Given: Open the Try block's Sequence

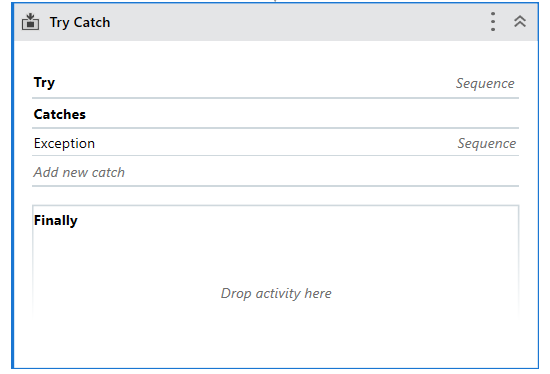Looking at the screenshot, I should [x=485, y=83].
